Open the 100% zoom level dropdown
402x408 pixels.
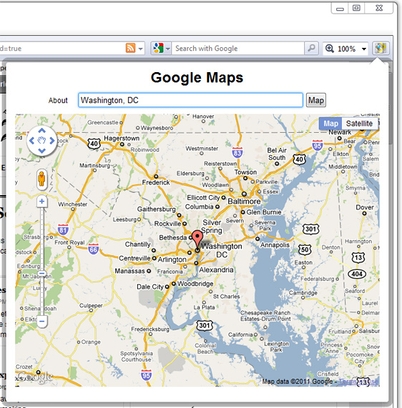pyautogui.click(x=364, y=49)
